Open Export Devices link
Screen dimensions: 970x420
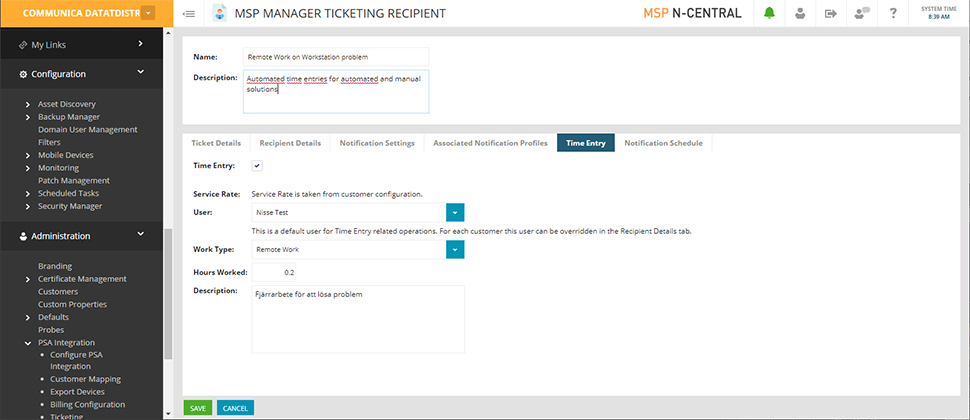point(77,392)
